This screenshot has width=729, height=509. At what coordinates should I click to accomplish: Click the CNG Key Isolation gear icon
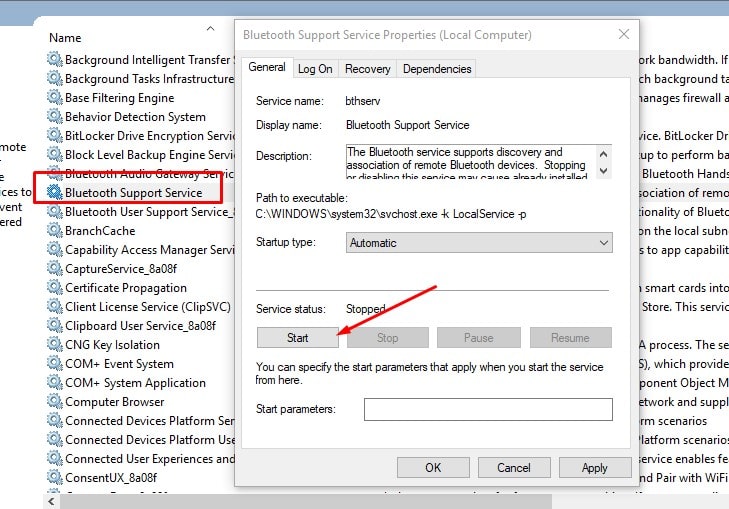(54, 345)
